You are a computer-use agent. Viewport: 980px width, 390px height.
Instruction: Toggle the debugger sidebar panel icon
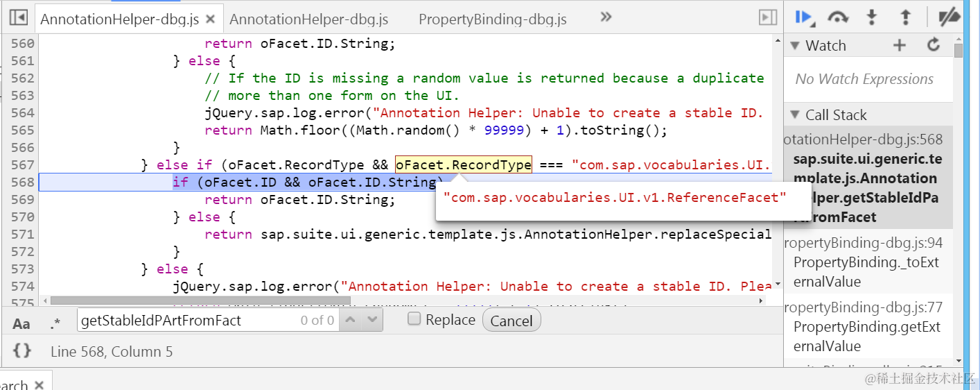[767, 18]
